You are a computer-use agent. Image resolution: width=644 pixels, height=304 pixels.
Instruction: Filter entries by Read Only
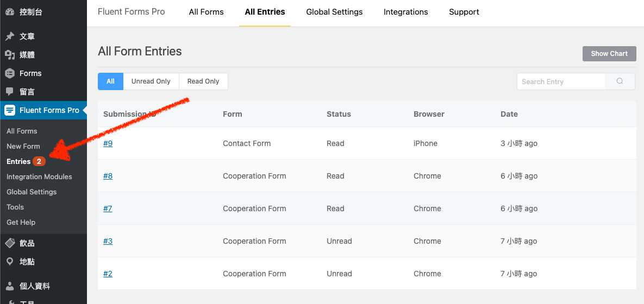pos(203,81)
